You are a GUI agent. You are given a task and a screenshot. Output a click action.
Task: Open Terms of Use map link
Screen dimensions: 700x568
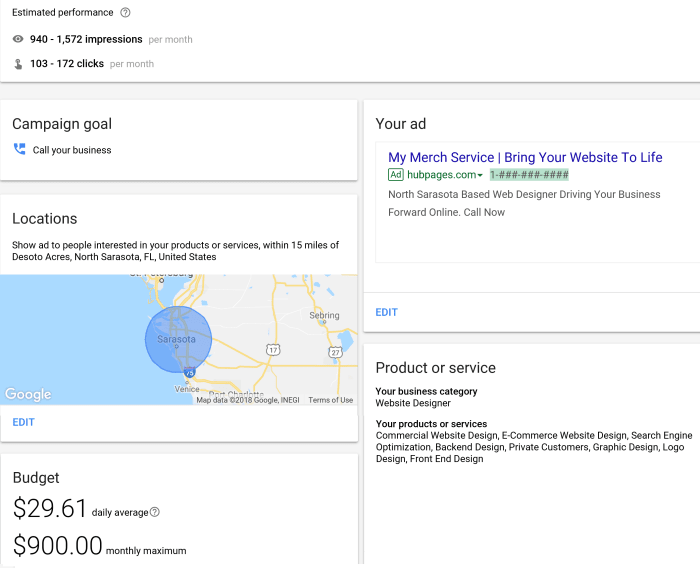[x=330, y=400]
